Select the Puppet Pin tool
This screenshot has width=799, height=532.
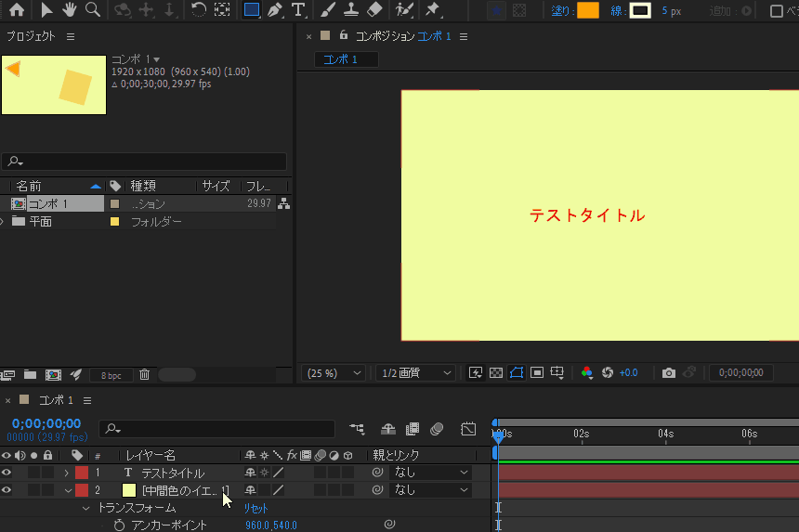(x=433, y=9)
